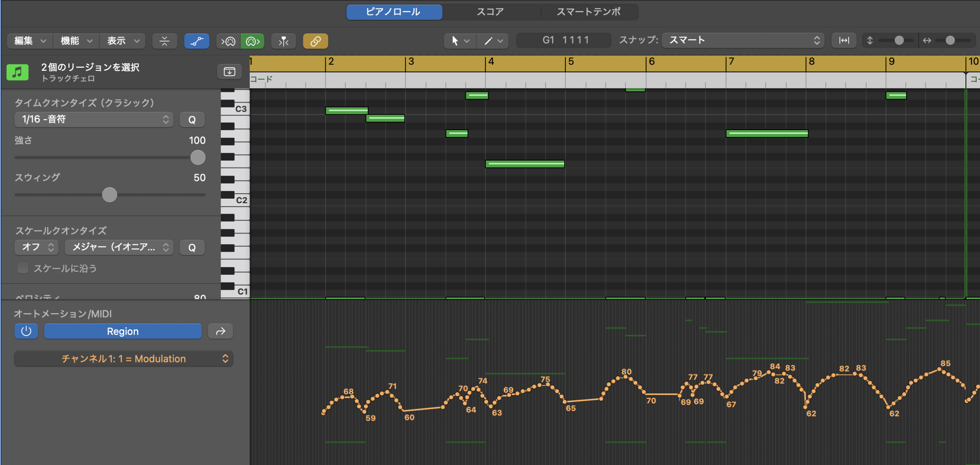The height and width of the screenshot is (465, 980).
Task: Toggle the MIDI Out button
Action: pyautogui.click(x=253, y=41)
